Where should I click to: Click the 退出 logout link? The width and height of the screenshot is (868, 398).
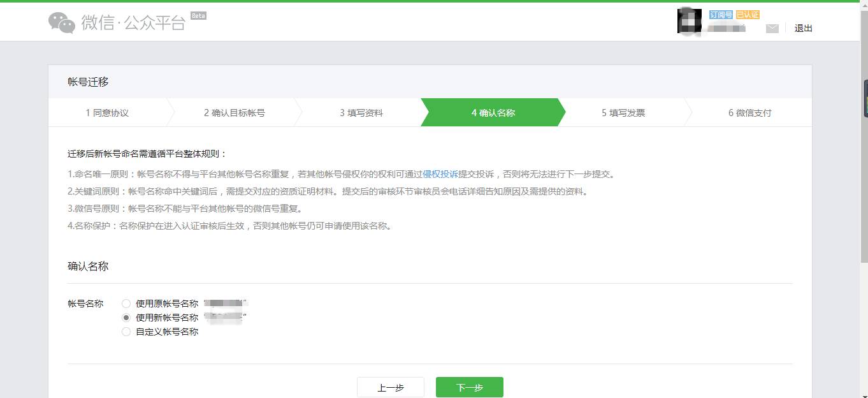803,28
